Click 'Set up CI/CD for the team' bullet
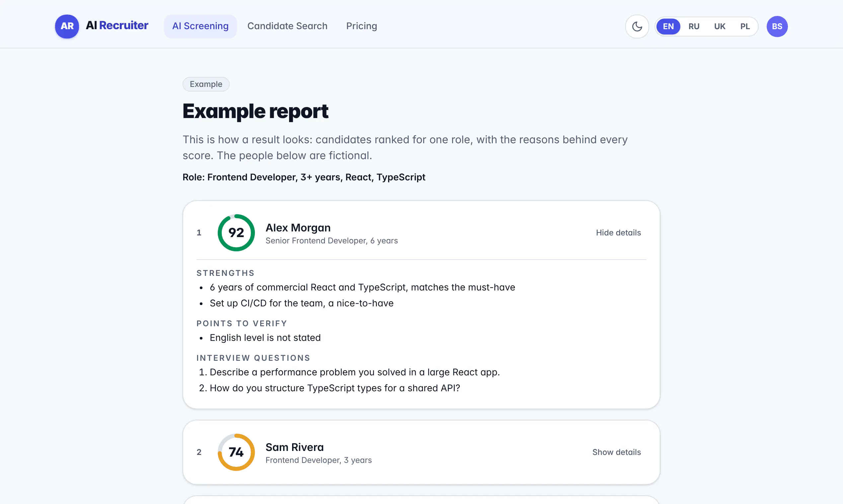 pos(301,303)
